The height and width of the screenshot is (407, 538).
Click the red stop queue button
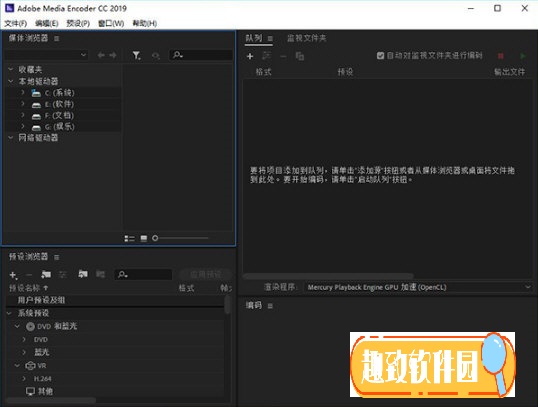(501, 56)
